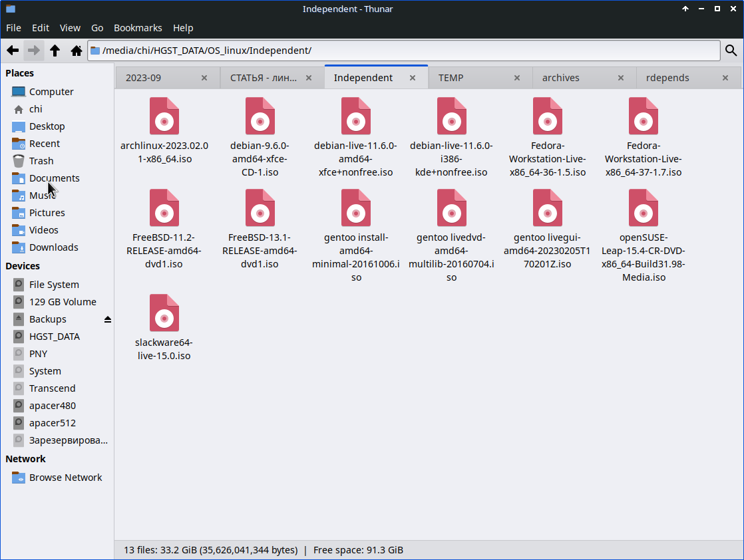Open the View menu
The width and height of the screenshot is (744, 560).
coord(70,28)
